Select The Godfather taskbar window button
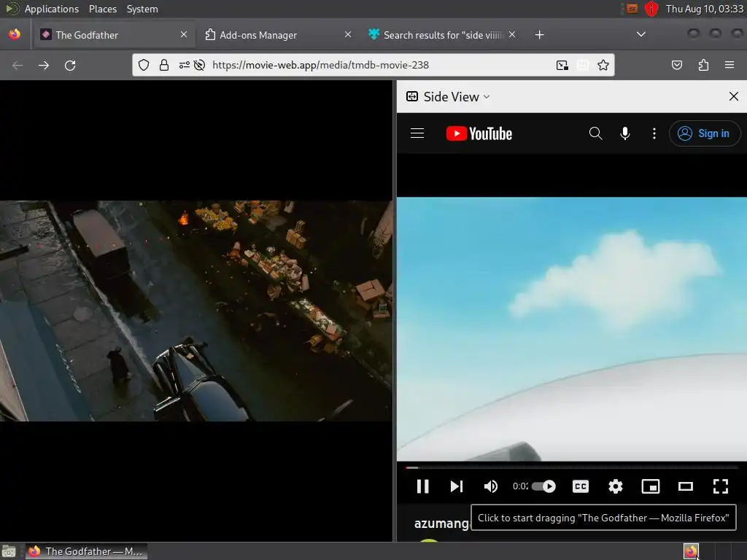Image resolution: width=747 pixels, height=560 pixels. (86, 551)
